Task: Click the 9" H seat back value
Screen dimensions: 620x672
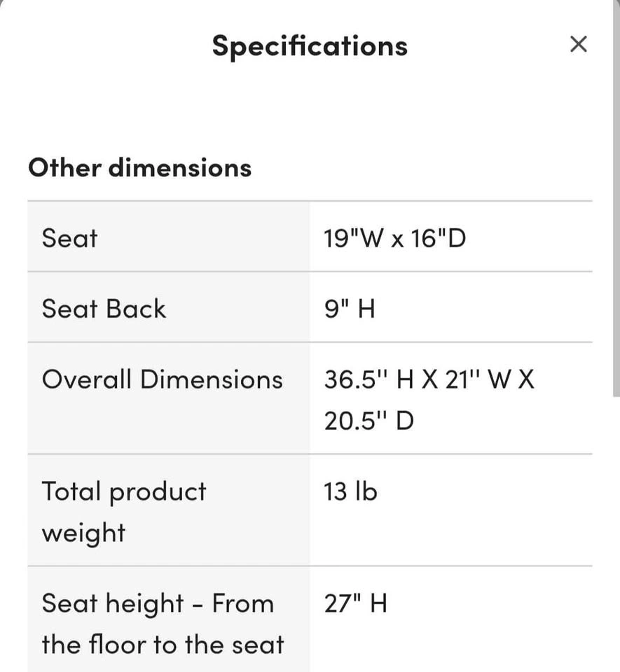Action: click(x=349, y=309)
